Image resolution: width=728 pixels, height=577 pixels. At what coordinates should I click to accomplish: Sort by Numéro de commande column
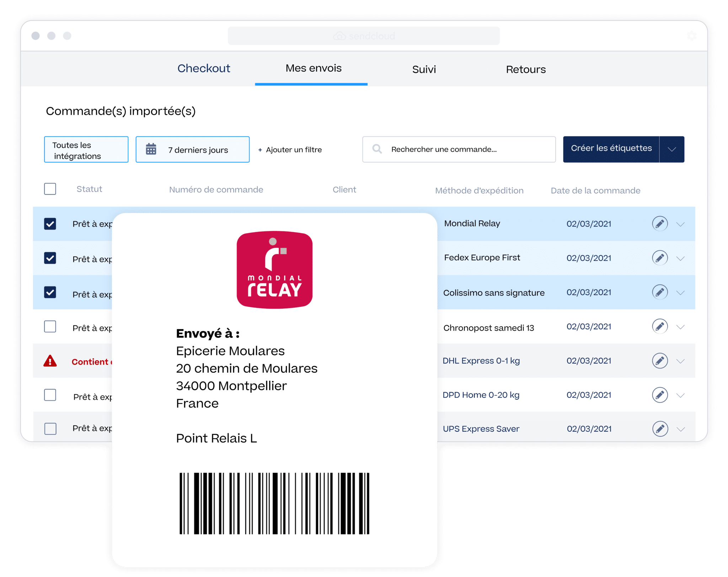tap(216, 190)
